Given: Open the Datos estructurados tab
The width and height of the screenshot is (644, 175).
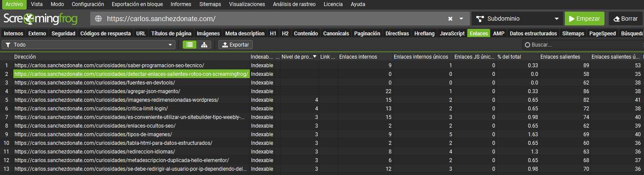Looking at the screenshot, I should point(533,34).
